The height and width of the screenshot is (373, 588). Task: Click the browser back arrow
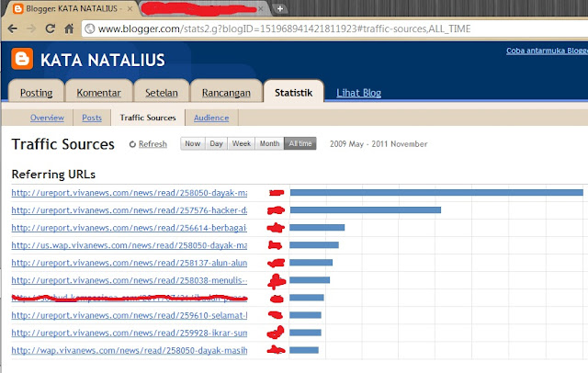12,28
